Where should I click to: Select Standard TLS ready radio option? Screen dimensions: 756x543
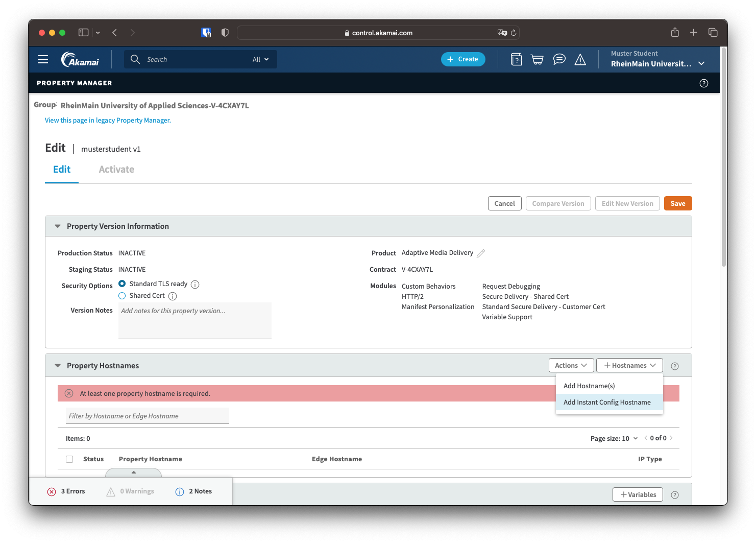122,284
